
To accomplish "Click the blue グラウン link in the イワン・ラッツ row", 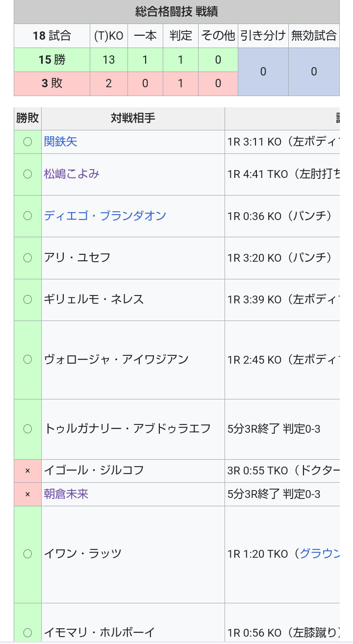I will (x=320, y=554).
